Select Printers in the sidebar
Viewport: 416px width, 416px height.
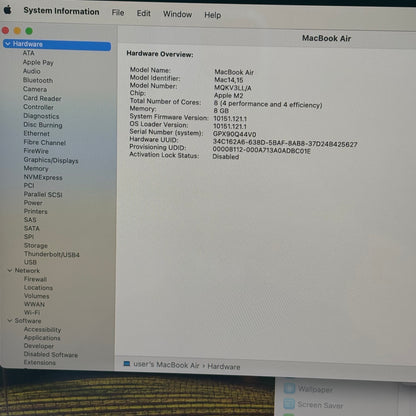[36, 211]
